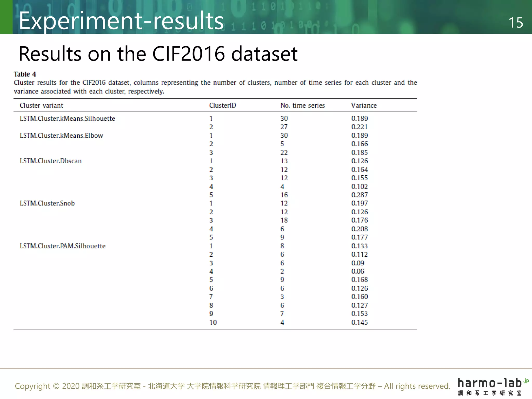
Task: Click the 'No. time series' column header
Action: point(303,105)
